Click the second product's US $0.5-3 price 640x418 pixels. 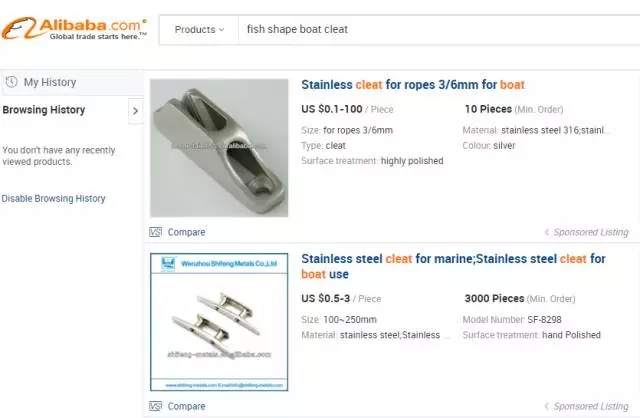click(x=327, y=298)
